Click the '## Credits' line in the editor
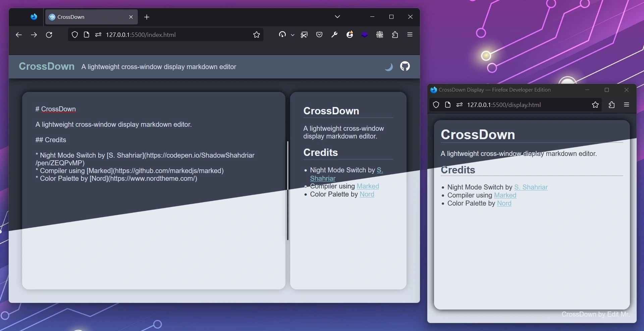Image resolution: width=644 pixels, height=331 pixels. [51, 140]
